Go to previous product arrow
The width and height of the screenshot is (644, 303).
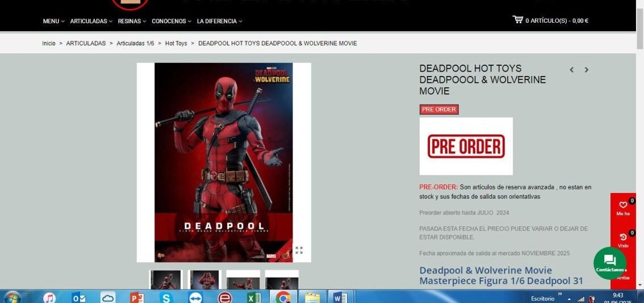(x=571, y=70)
